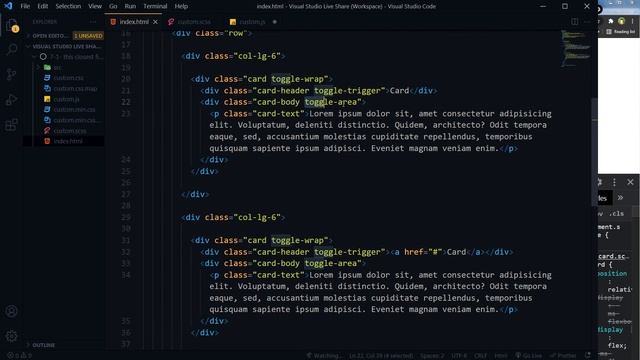640x360 pixels.
Task: Open the Extensions view
Action: pyautogui.click(x=12, y=124)
